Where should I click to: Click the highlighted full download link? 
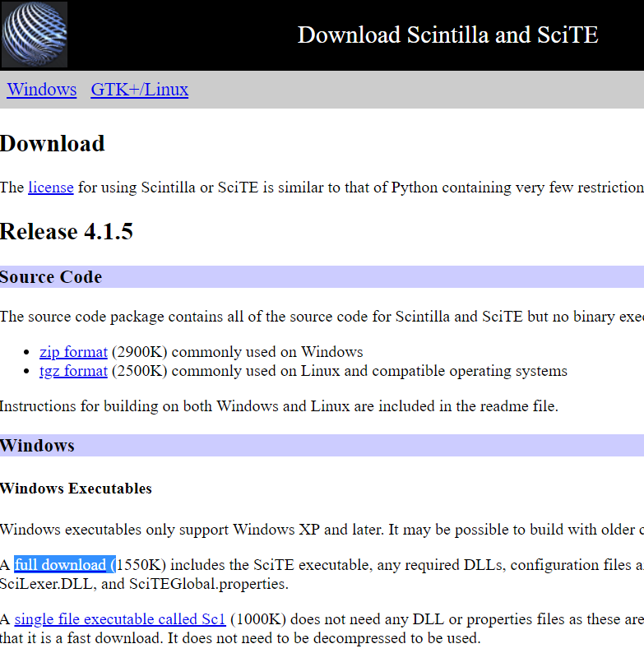(60, 564)
